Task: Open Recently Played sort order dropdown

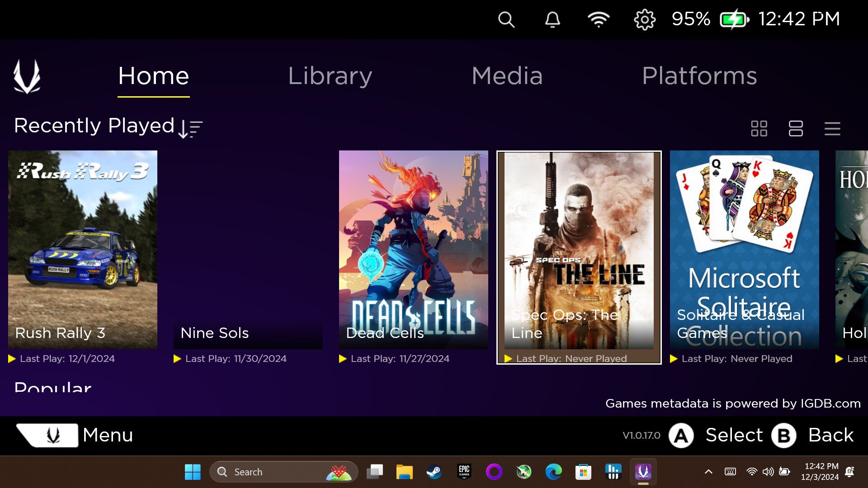Action: pyautogui.click(x=190, y=129)
